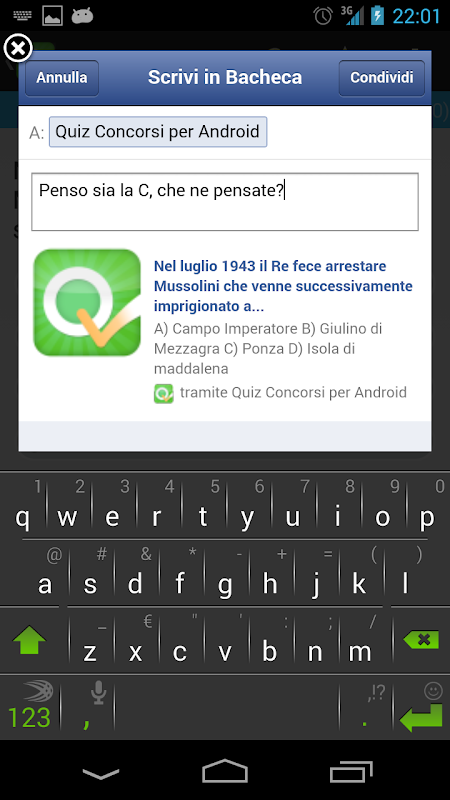This screenshot has height=800, width=450.
Task: Open the Mussolini quiz question link
Action: [x=283, y=286]
